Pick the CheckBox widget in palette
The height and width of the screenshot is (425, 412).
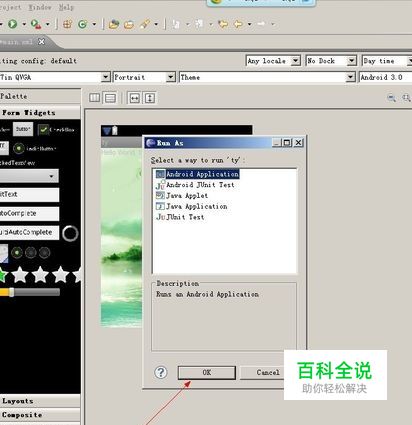[x=56, y=129]
